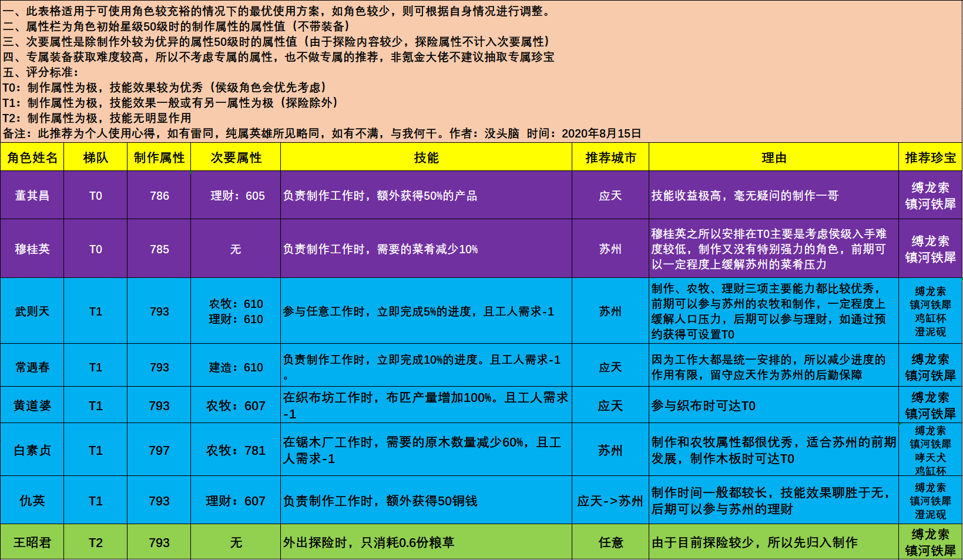Click 穆桂英's T0 tier cell
This screenshot has width=963, height=560.
coord(94,249)
